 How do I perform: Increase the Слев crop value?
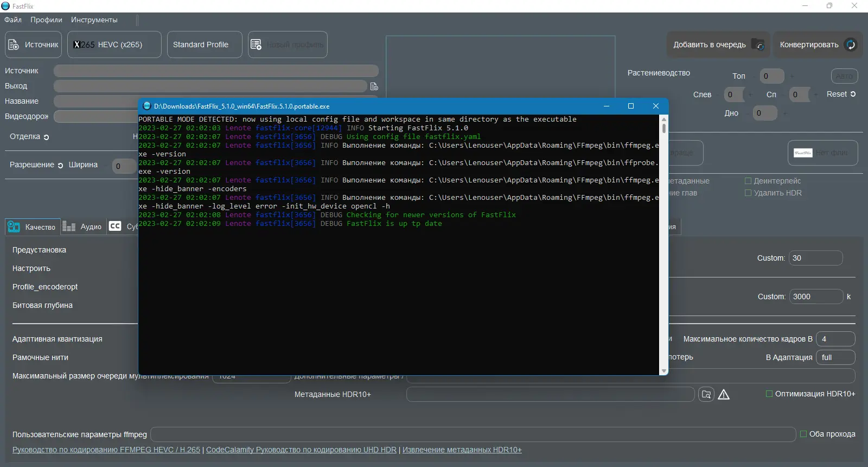point(750,94)
